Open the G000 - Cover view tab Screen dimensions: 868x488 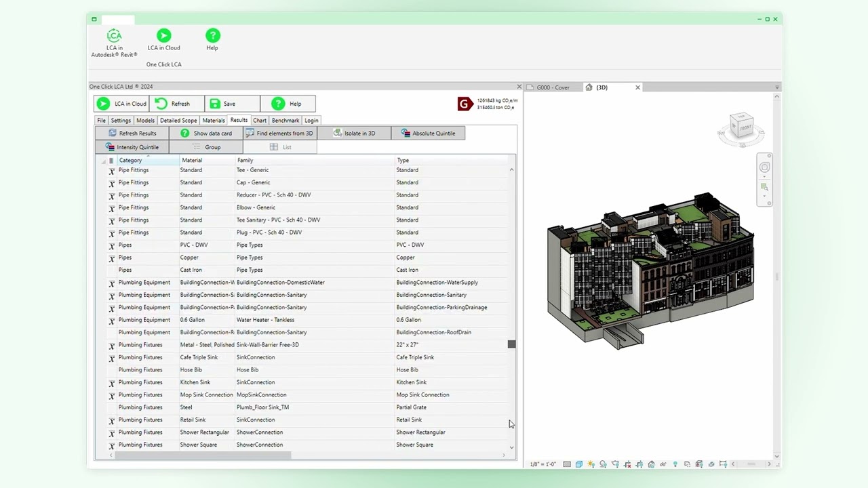pyautogui.click(x=553, y=87)
